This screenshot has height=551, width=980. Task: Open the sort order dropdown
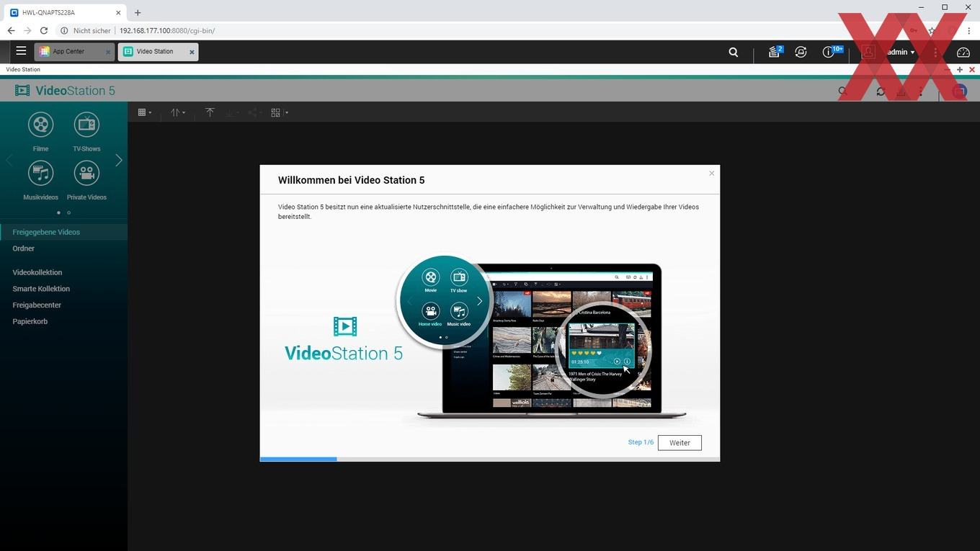point(178,112)
